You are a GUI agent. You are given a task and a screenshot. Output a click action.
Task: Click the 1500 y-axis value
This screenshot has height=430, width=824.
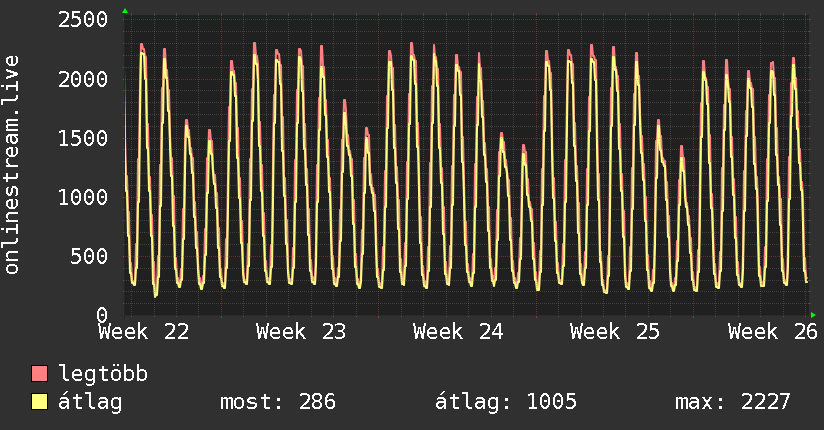point(83,138)
